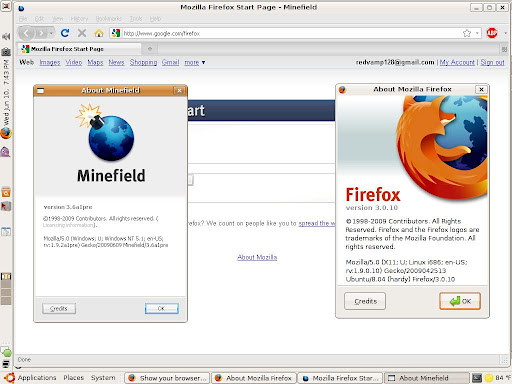The height and width of the screenshot is (384, 512).
Task: Open the Maps link on Google bar
Action: click(x=95, y=62)
